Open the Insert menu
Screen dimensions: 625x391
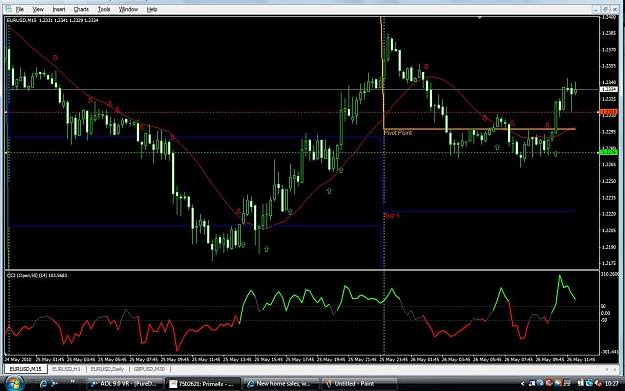click(59, 9)
